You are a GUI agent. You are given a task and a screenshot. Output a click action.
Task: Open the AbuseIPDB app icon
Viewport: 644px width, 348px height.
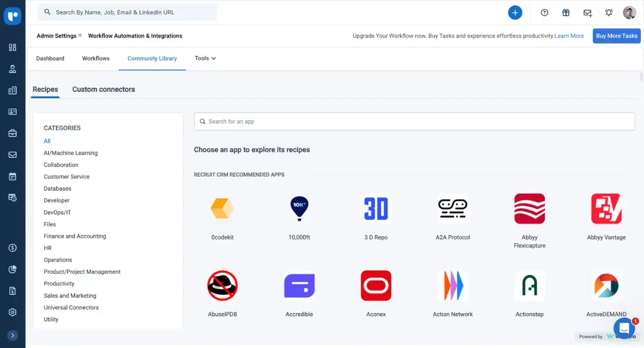[x=222, y=286]
